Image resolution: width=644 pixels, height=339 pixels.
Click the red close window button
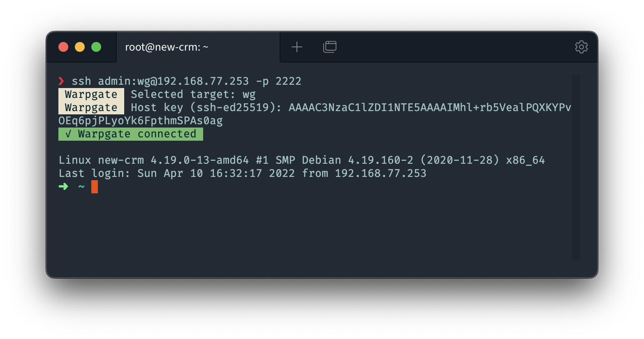click(x=63, y=47)
